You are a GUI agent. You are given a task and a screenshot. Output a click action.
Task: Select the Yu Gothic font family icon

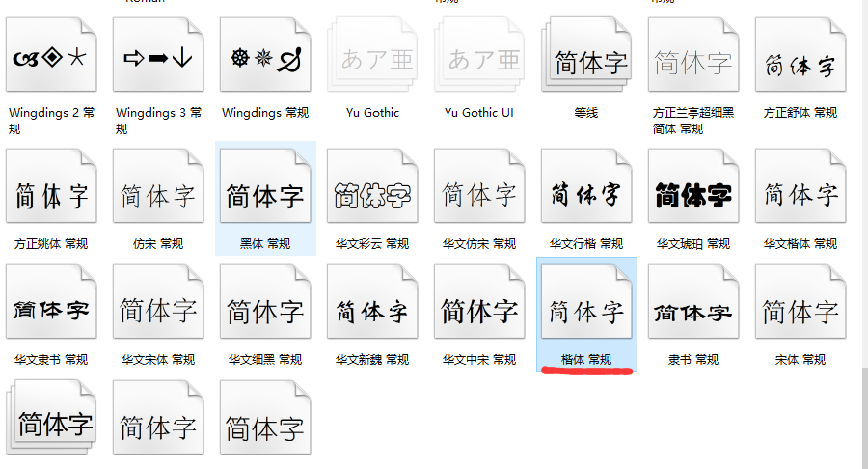coord(372,54)
